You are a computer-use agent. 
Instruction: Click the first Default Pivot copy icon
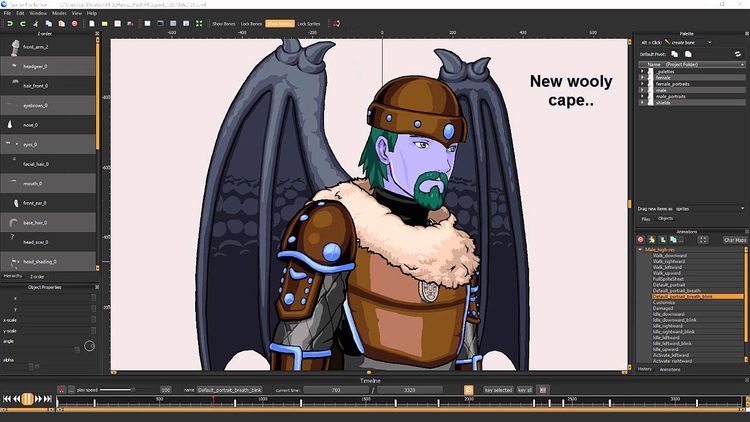674,54
